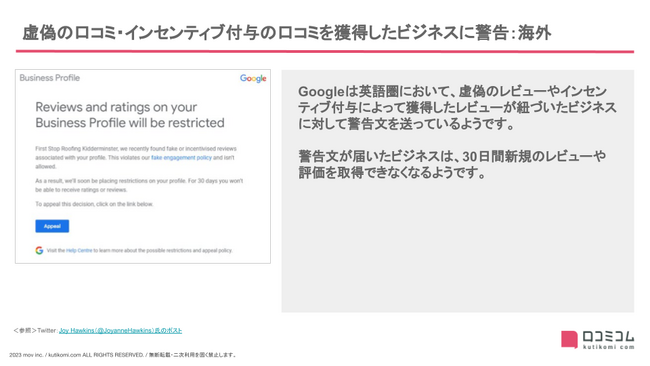Click the pink kutikomi speech bubble logo

pyautogui.click(x=569, y=339)
